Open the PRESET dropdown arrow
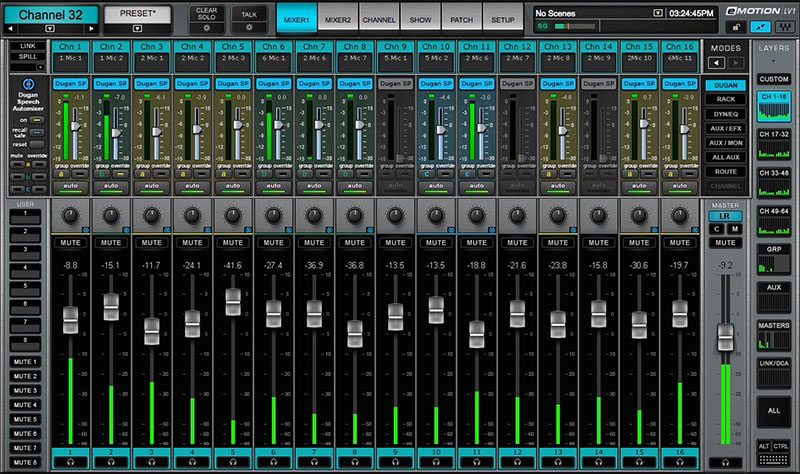Image resolution: width=800 pixels, height=474 pixels. coord(137,29)
